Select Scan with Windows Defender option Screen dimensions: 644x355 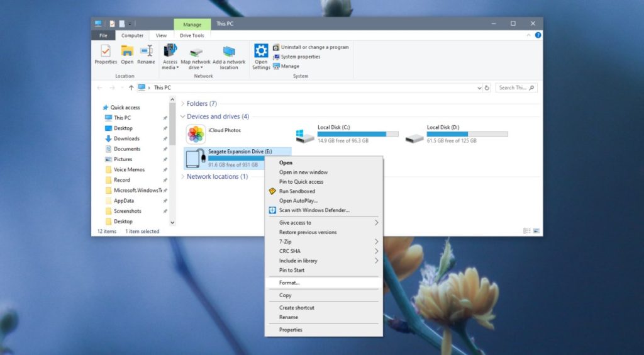pyautogui.click(x=314, y=210)
